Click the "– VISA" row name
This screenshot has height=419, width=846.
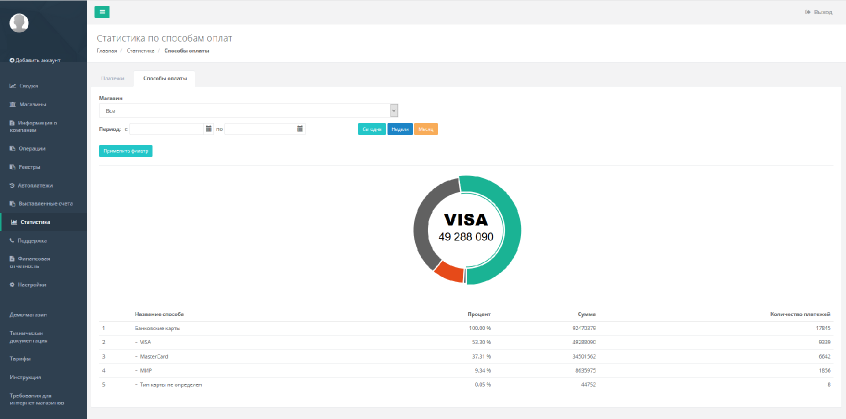pos(143,342)
